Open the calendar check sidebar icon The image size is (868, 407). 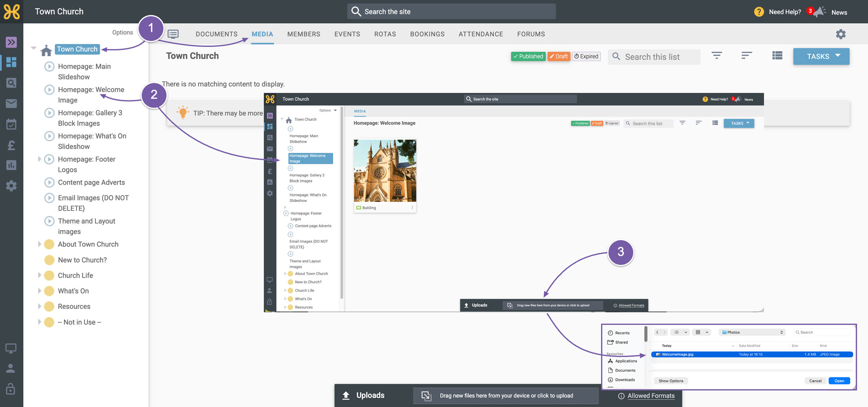click(11, 124)
